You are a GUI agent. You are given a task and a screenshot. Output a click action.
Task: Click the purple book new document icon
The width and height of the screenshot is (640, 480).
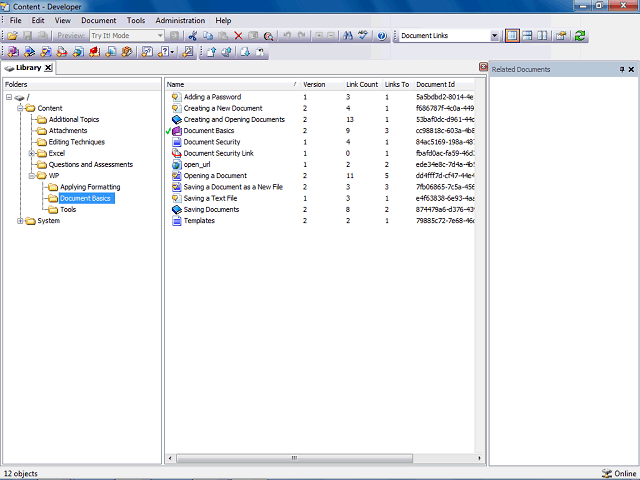click(13, 52)
